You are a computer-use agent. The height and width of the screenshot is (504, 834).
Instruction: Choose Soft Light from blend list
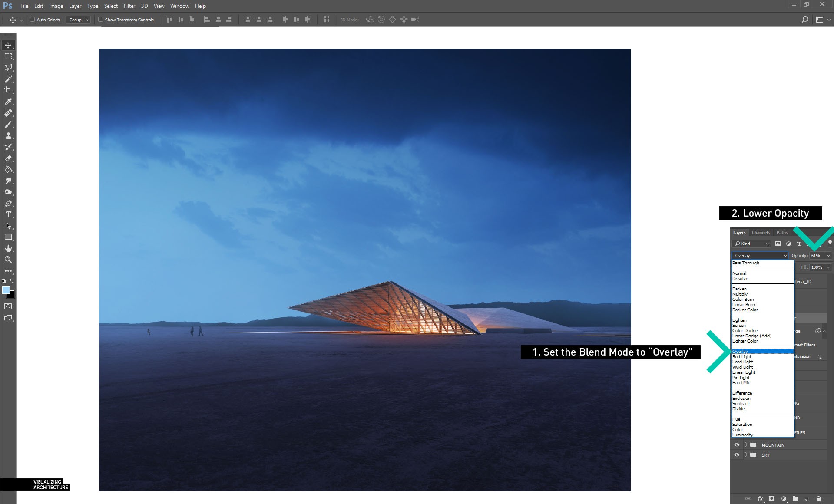click(x=741, y=357)
